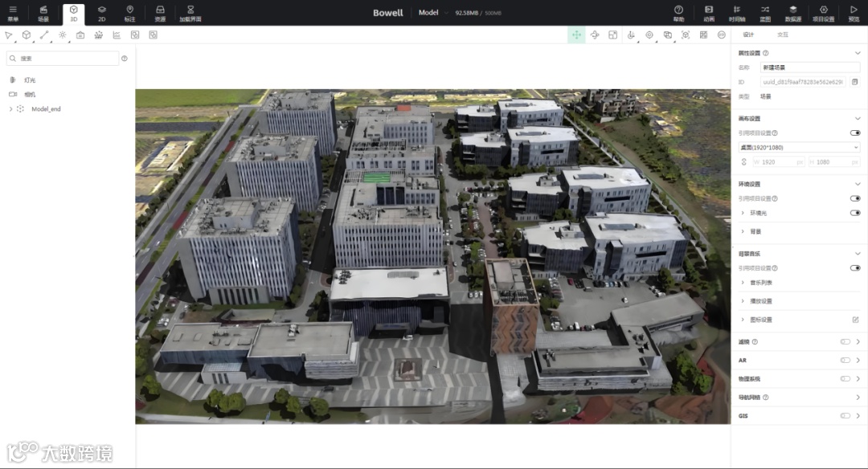Open the 时间轴 timeline panel

coord(737,13)
